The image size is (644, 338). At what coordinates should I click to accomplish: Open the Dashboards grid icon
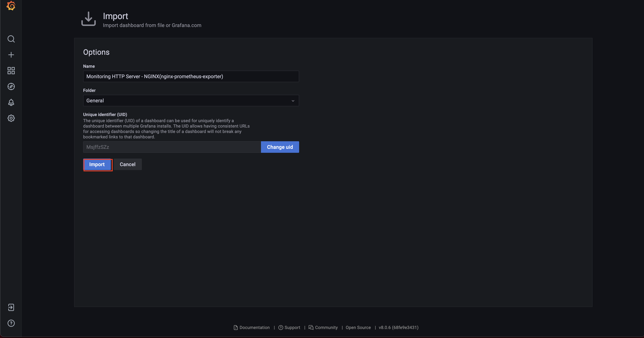11,71
